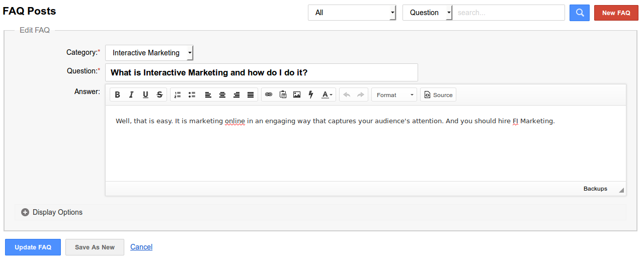Open the Format dropdown in editor
Viewport: 644px width, 259px height.
(x=394, y=95)
